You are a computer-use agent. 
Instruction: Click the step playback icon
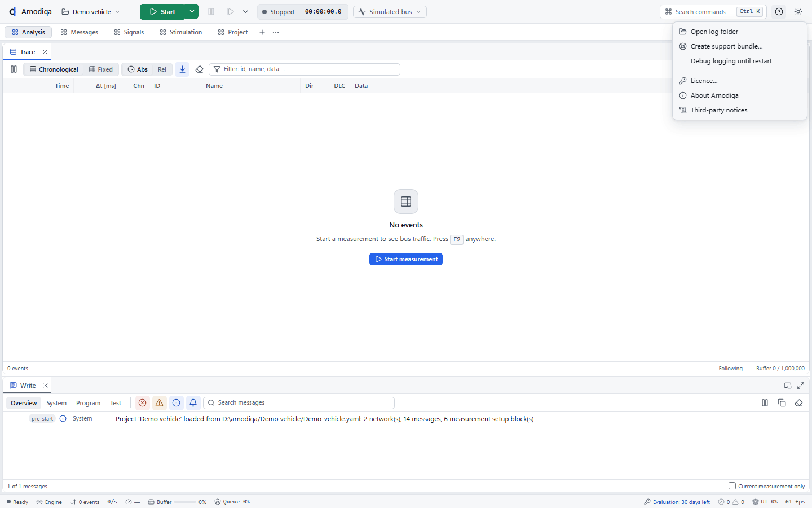tap(230, 11)
